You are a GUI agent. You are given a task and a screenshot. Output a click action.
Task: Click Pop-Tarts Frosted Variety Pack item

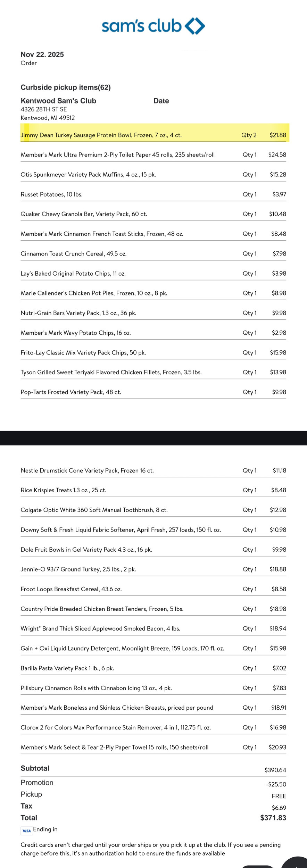tap(71, 392)
